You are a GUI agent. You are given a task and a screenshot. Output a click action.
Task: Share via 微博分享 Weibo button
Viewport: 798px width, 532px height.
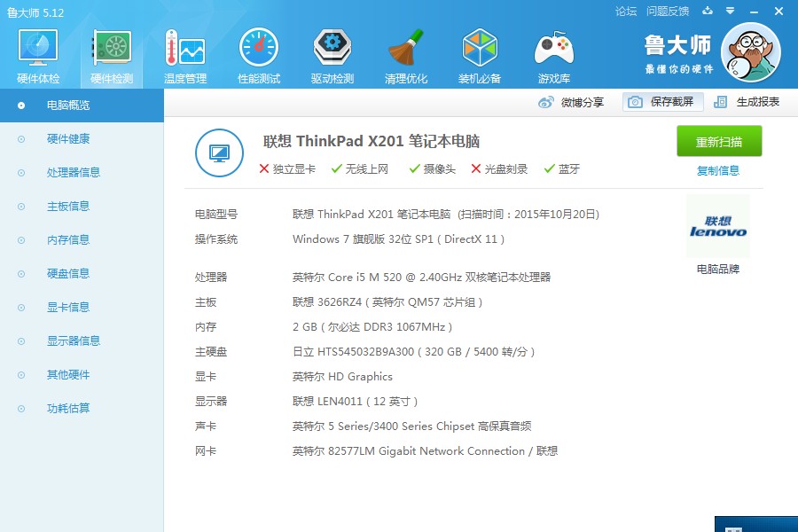[x=572, y=102]
